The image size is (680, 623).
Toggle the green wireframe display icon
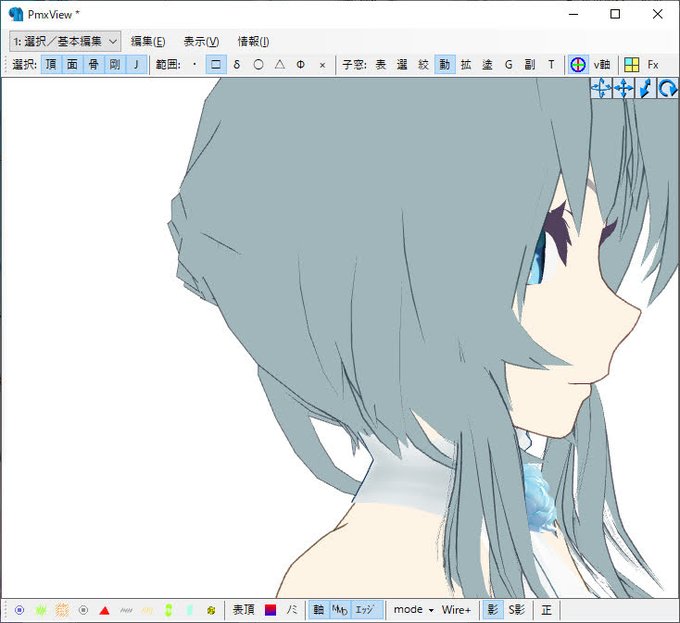(x=41, y=610)
